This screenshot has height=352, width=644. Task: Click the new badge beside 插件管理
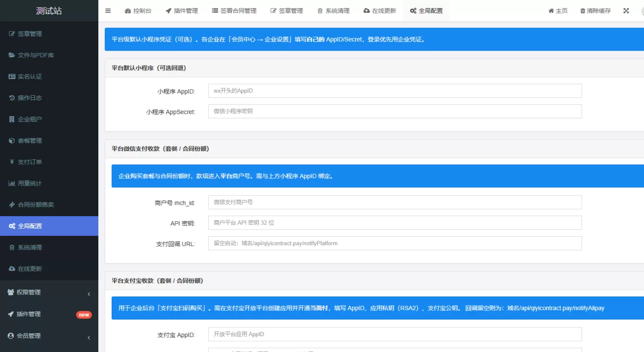click(x=84, y=315)
